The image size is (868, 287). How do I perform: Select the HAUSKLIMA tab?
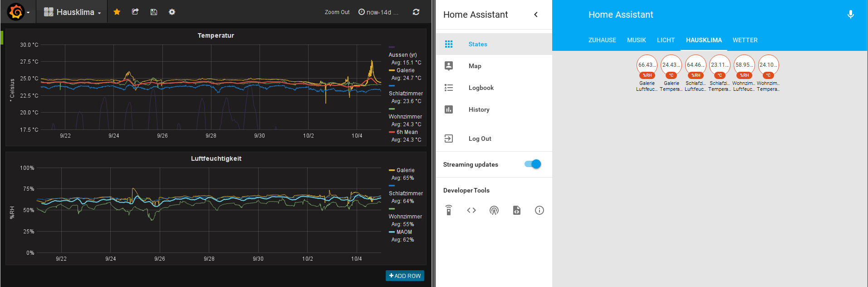click(x=704, y=40)
